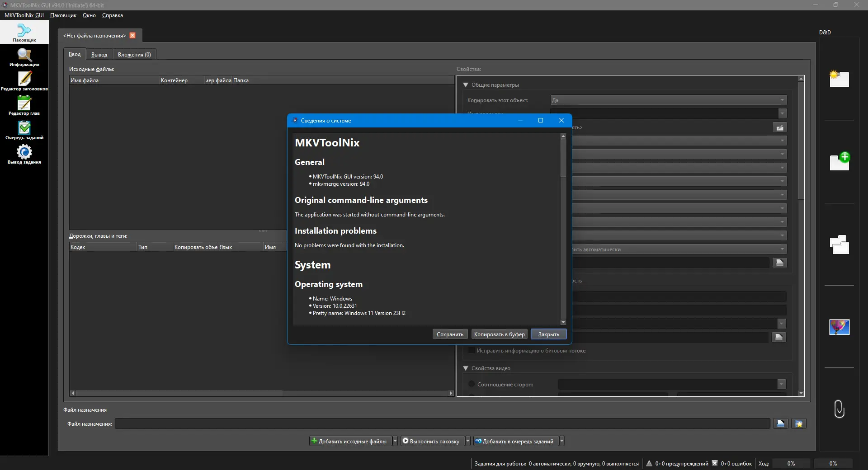The image size is (868, 470).
Task: Open Очередь заданий job queue
Action: point(24,130)
